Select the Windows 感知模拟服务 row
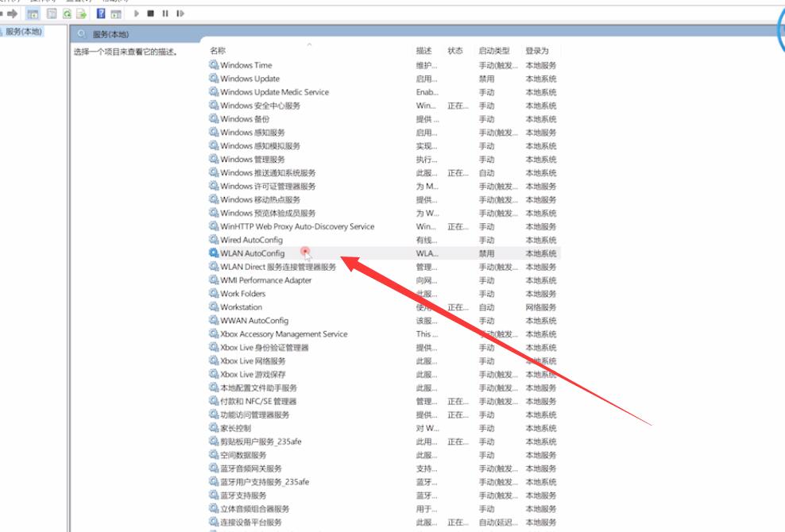The image size is (785, 532). coord(383,145)
